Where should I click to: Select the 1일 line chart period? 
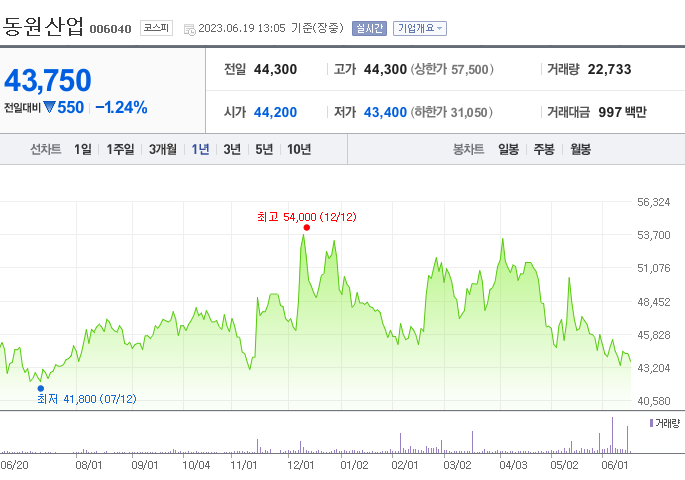point(83,149)
